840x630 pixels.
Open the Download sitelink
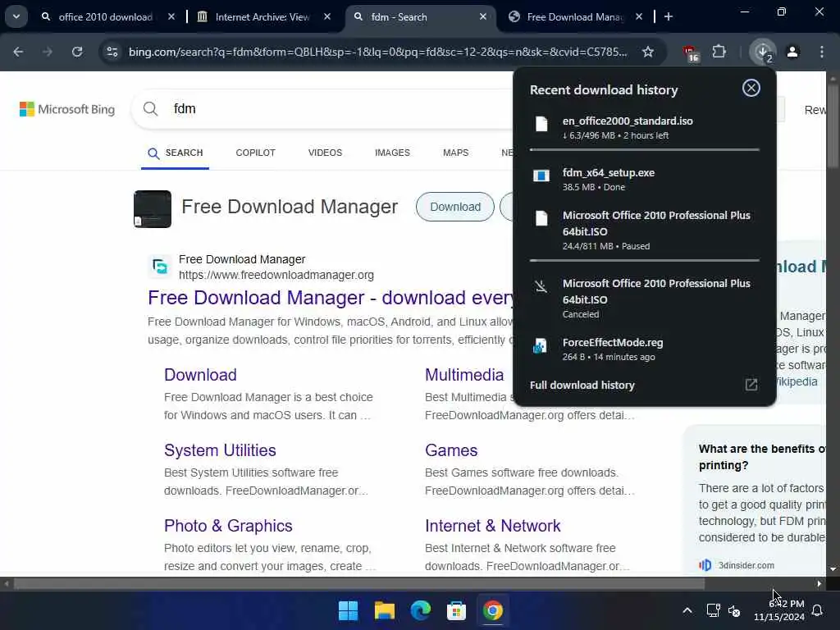pos(200,374)
